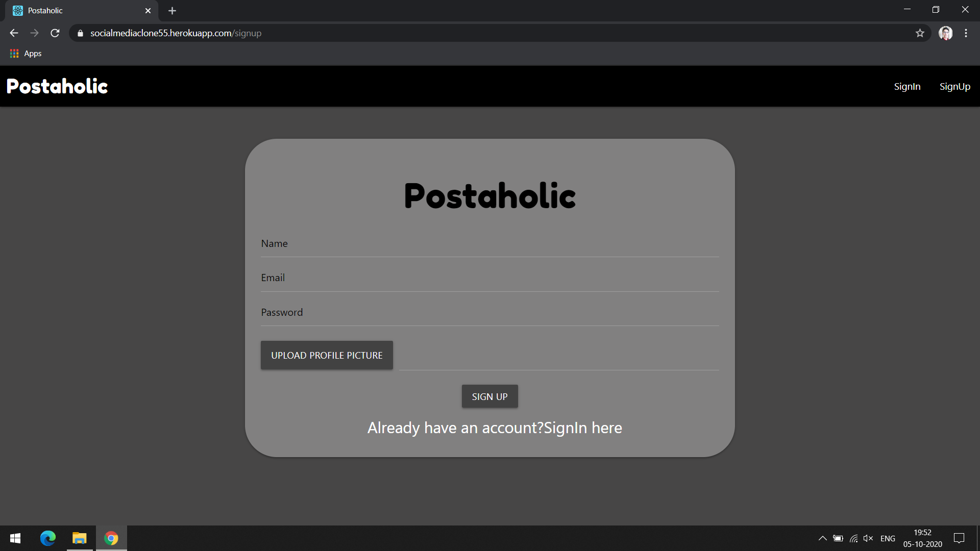Open Chrome profile avatar menu
This screenshot has width=980, height=551.
pyautogui.click(x=945, y=33)
